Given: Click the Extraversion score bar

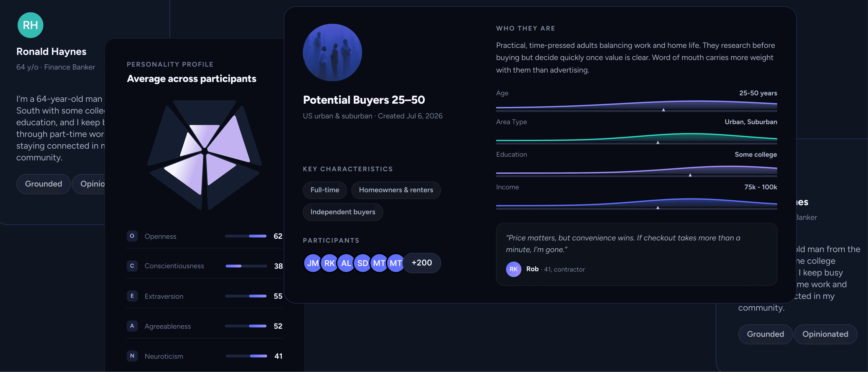Looking at the screenshot, I should click(246, 296).
